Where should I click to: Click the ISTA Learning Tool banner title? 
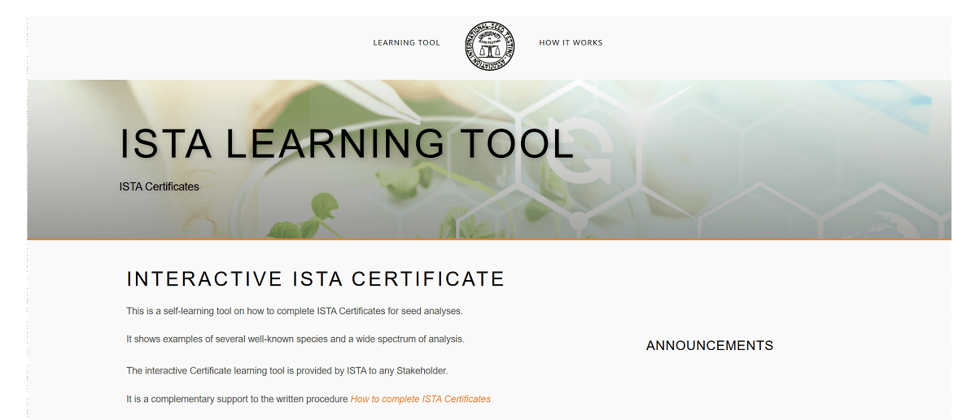347,144
